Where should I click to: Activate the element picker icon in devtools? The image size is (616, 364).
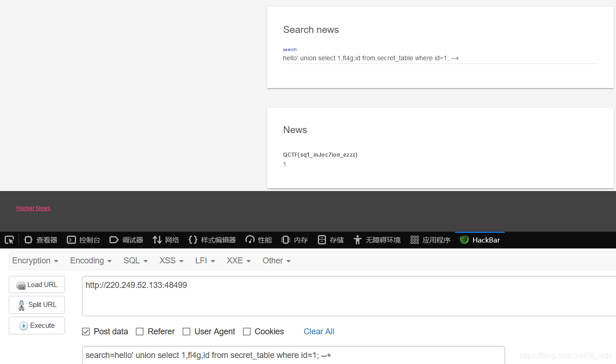9,240
